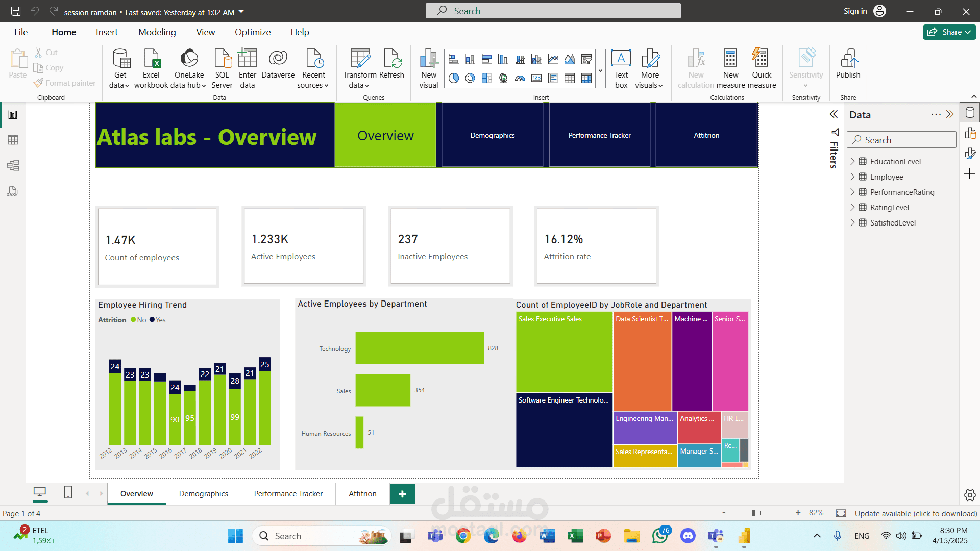Expand the SatisfiedLevel table

[x=852, y=223]
